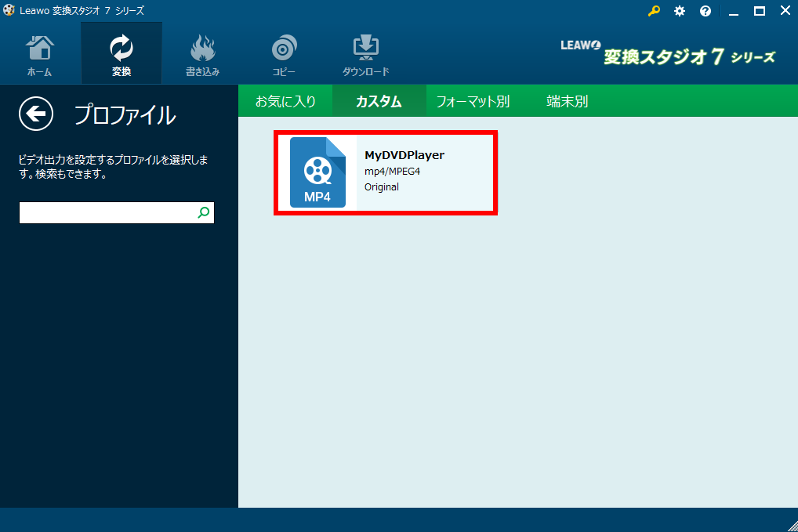Click the Leawo 変換スタジオ7 logo
798x532 pixels.
click(667, 55)
